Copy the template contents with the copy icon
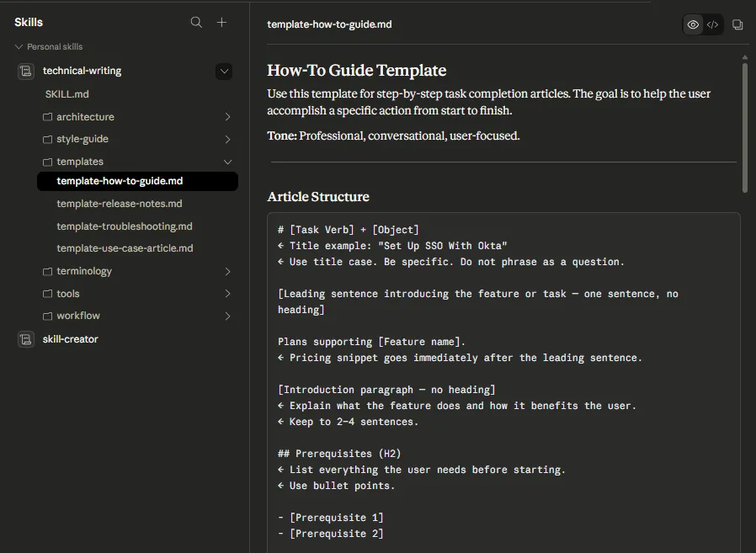Viewport: 756px width, 553px height. tap(737, 24)
